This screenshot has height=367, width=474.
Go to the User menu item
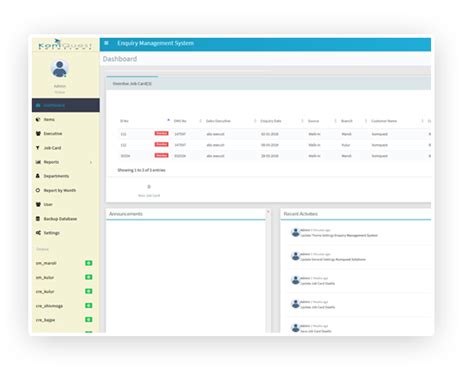(x=66, y=204)
